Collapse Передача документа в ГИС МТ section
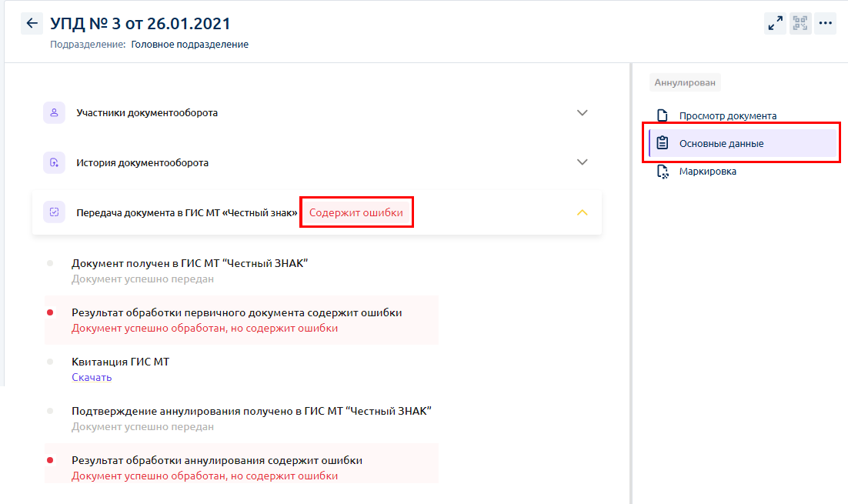 point(582,212)
